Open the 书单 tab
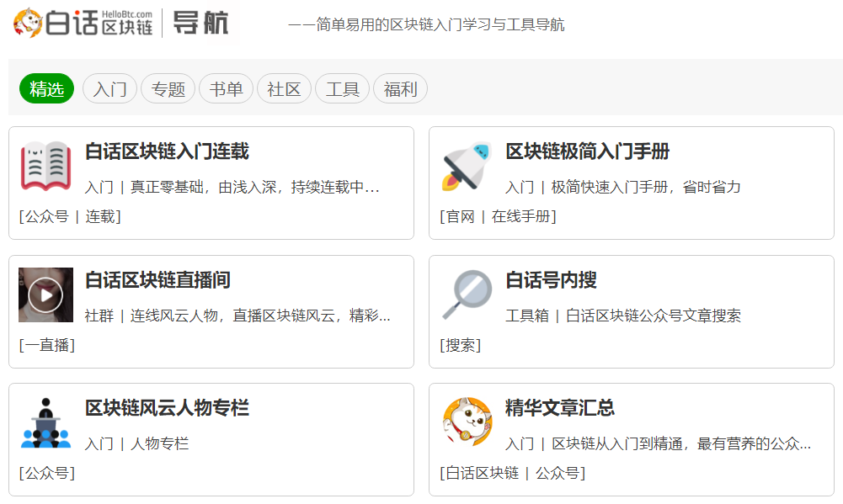The image size is (843, 504). [226, 88]
